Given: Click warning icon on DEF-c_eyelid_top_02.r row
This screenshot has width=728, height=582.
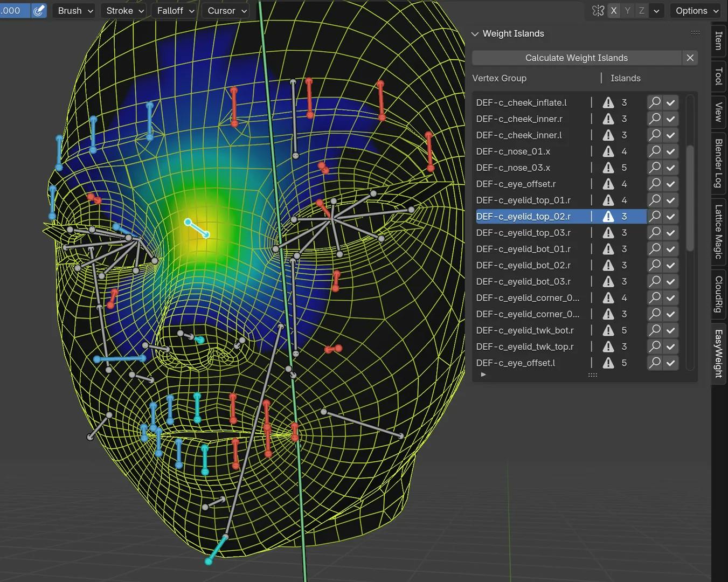Looking at the screenshot, I should tap(608, 216).
